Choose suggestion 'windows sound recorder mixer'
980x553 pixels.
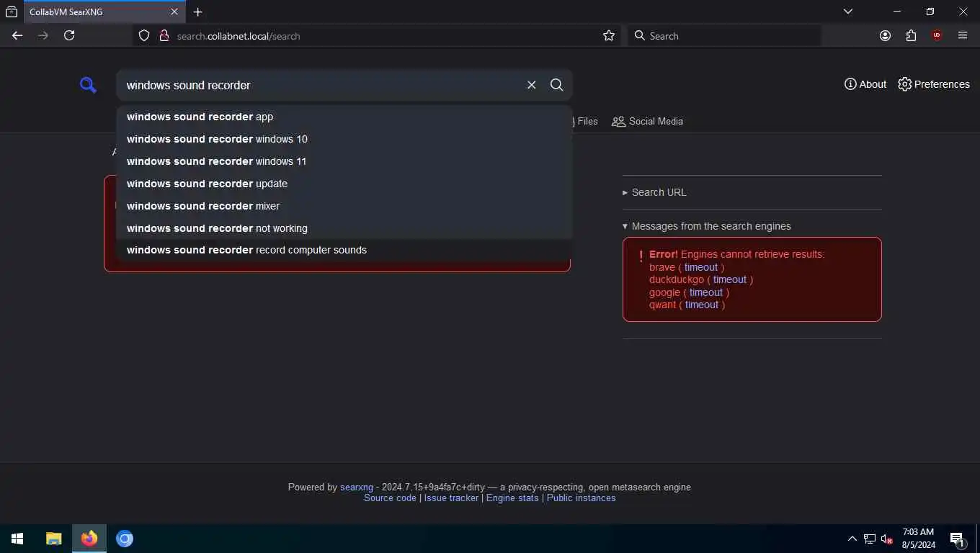[344, 206]
